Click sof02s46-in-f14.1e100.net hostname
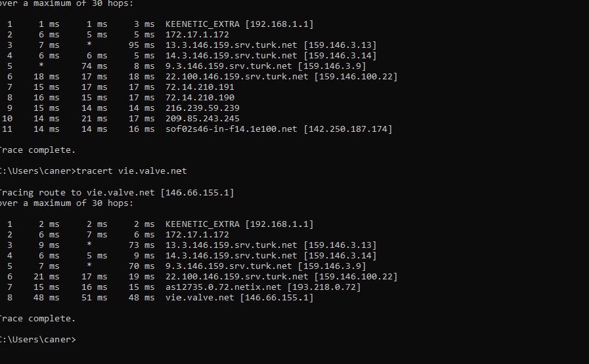589x364 pixels. click(231, 129)
